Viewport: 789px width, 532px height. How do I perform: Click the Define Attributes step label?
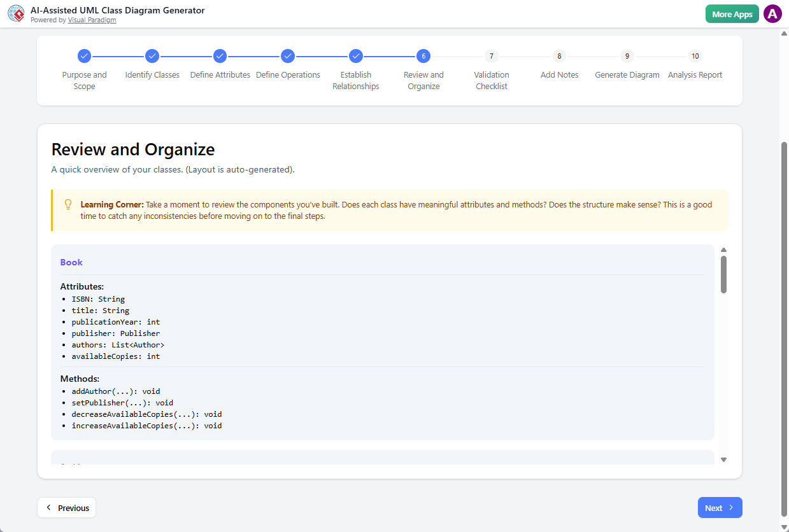(x=220, y=74)
